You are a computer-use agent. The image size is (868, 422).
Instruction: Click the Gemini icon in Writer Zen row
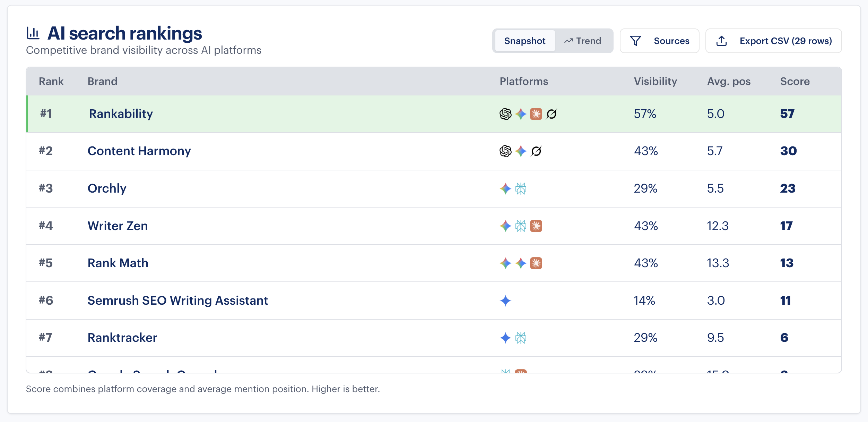click(505, 226)
